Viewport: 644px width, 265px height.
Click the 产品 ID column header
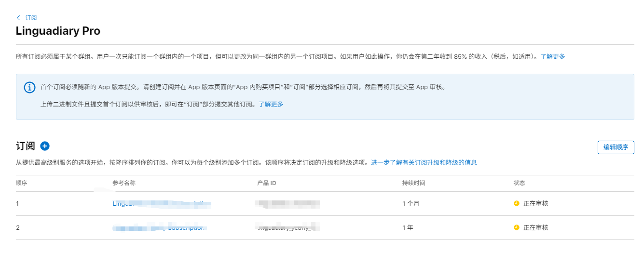pos(266,183)
